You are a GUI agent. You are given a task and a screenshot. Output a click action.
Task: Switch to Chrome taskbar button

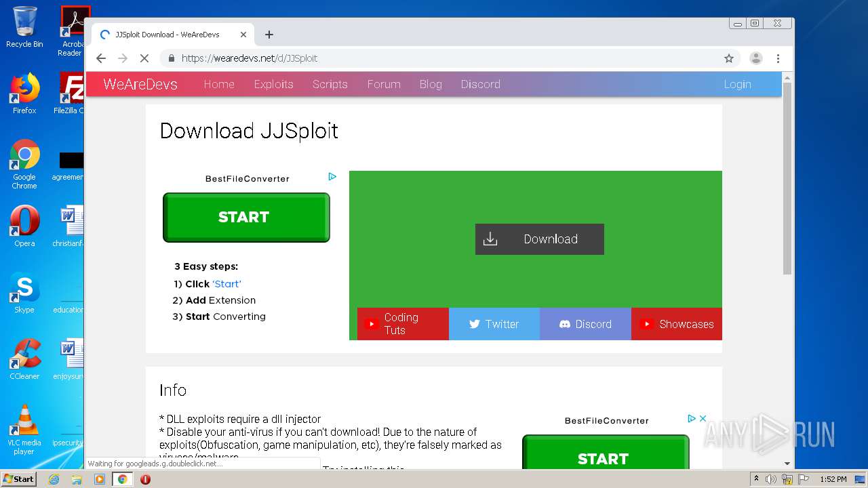tap(123, 479)
